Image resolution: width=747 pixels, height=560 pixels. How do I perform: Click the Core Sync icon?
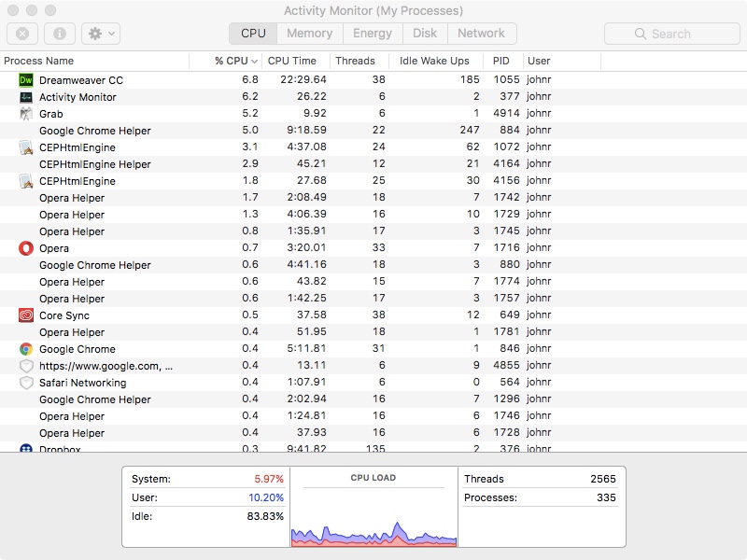point(26,315)
